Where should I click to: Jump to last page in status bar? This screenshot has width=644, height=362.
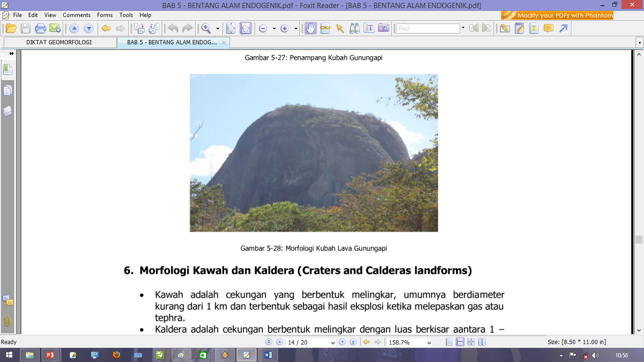point(353,342)
